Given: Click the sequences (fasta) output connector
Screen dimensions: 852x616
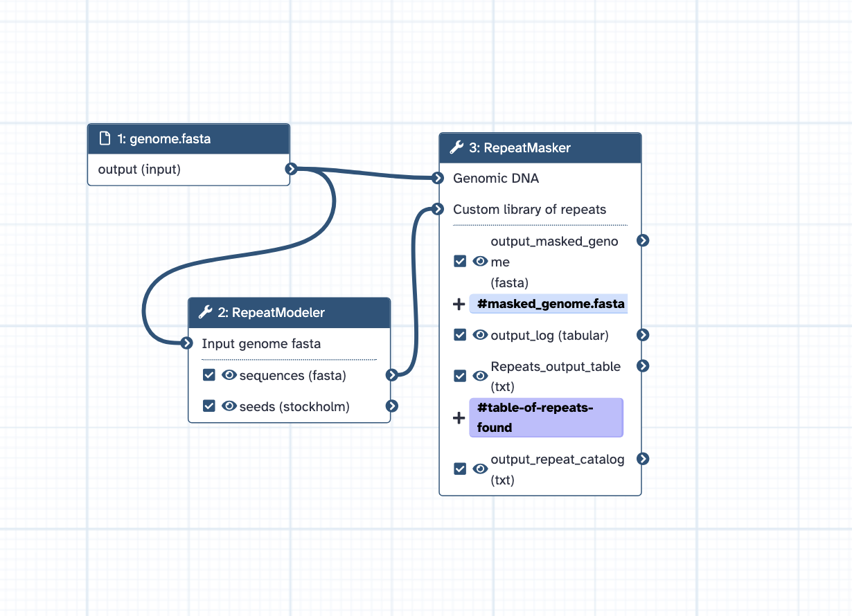Looking at the screenshot, I should (392, 375).
